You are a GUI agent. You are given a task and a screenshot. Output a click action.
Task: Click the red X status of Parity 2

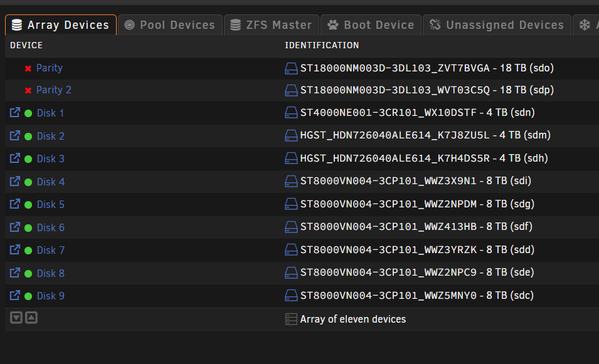(x=28, y=91)
